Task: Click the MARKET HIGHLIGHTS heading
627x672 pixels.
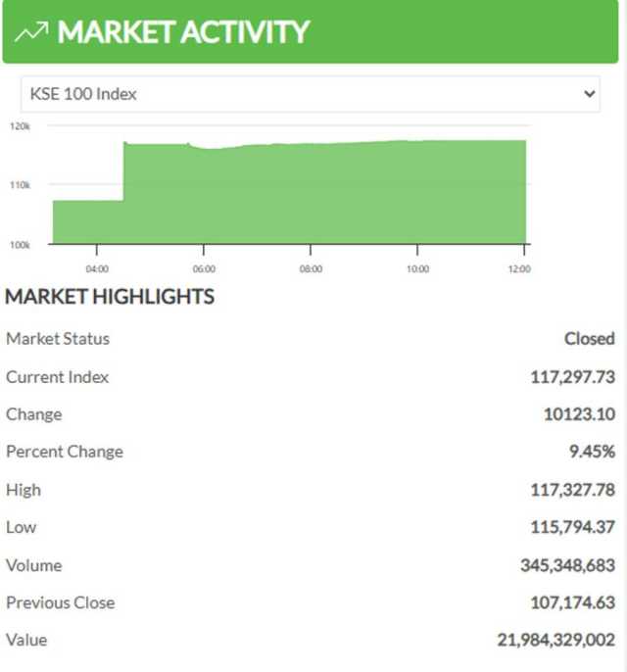Action: 110,296
